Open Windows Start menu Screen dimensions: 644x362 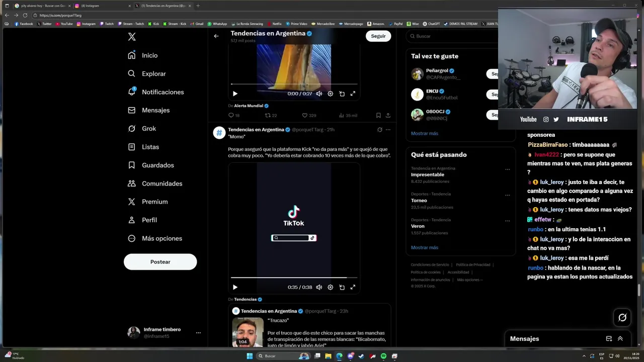click(x=249, y=356)
